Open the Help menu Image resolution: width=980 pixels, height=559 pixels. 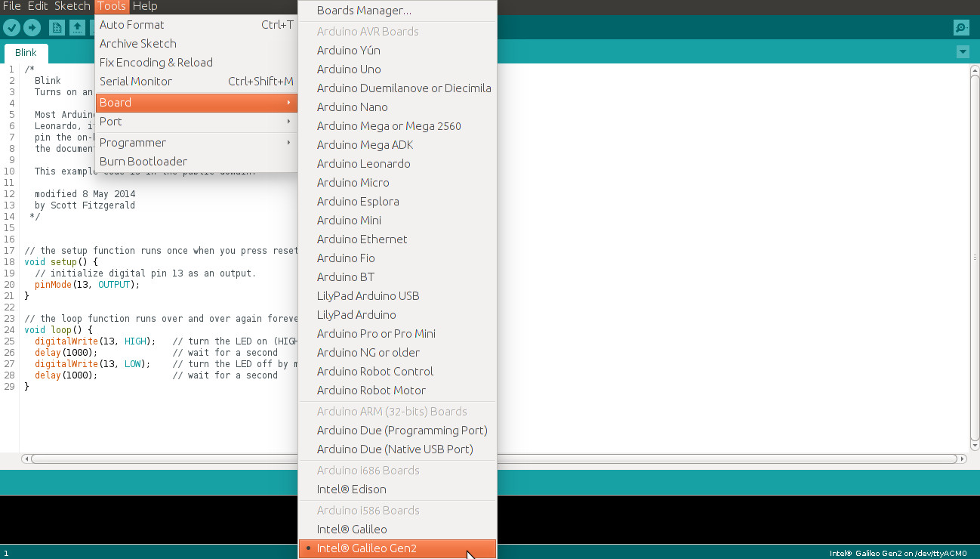(145, 6)
